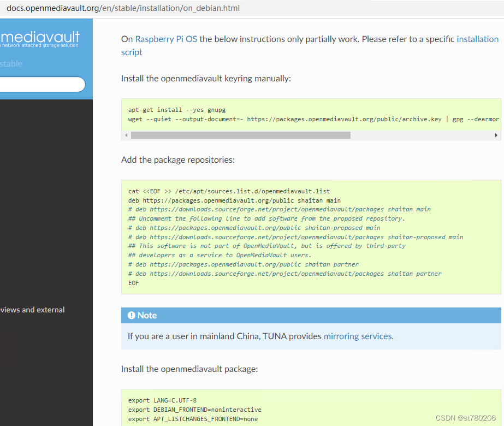
Task: Click the '## developers as a service' comment line
Action: tap(220, 255)
